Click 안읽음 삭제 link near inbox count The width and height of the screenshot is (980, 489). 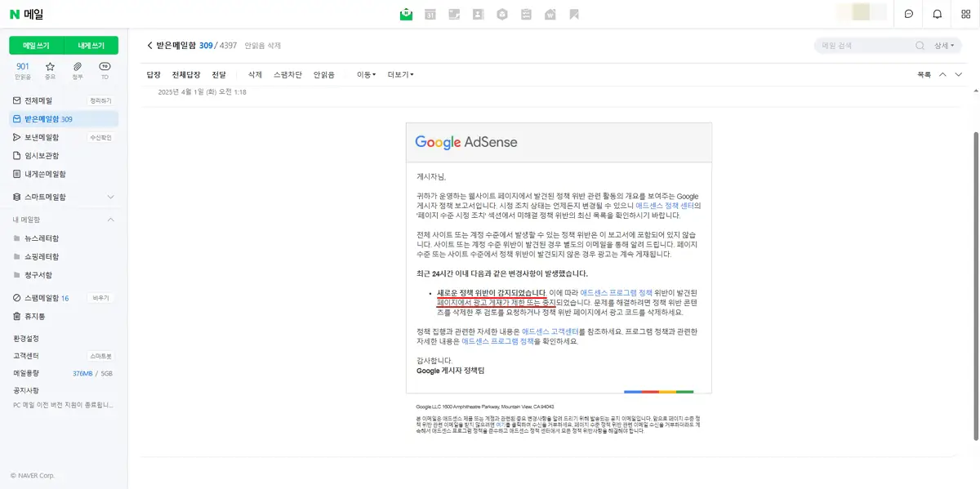[263, 46]
